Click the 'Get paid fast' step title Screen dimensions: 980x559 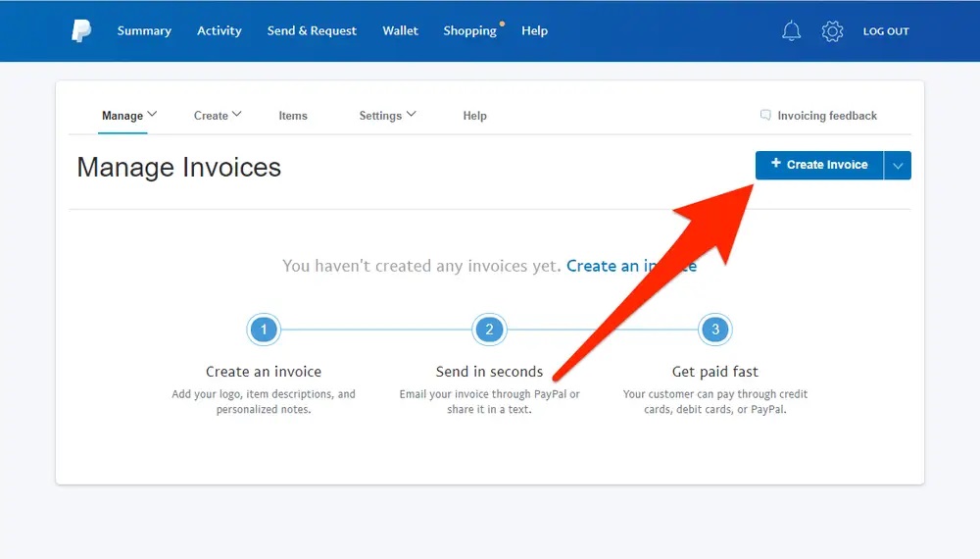pyautogui.click(x=715, y=372)
